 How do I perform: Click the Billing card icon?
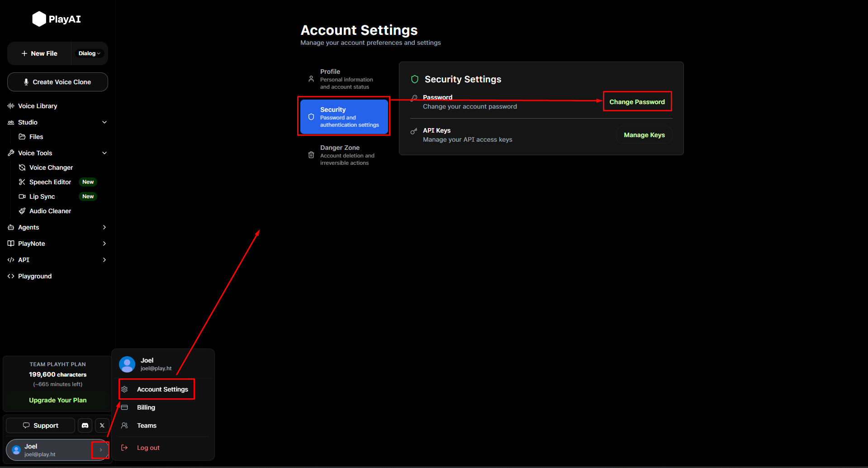(x=124, y=407)
